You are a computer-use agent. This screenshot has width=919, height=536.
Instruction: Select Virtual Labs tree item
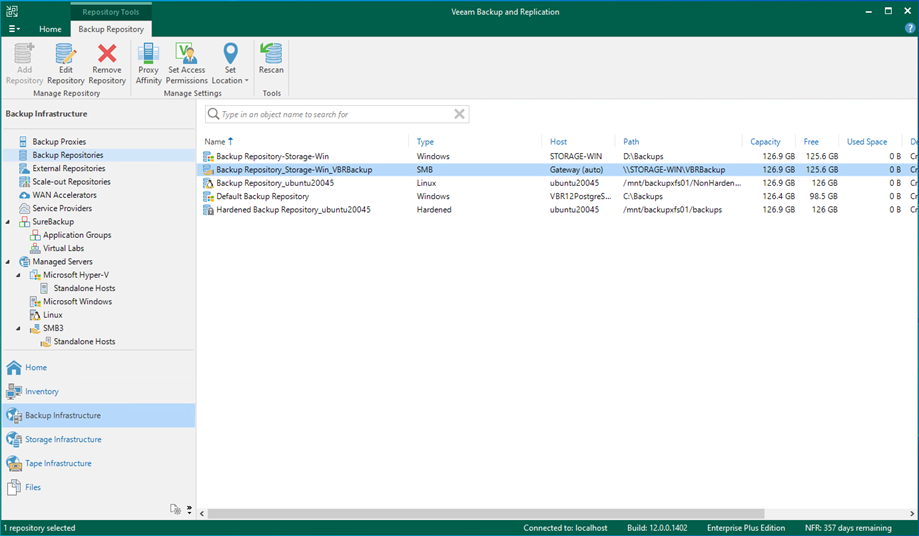[x=63, y=248]
